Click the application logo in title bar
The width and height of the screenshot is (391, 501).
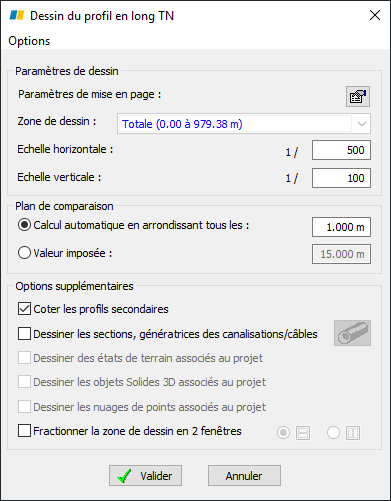(17, 15)
